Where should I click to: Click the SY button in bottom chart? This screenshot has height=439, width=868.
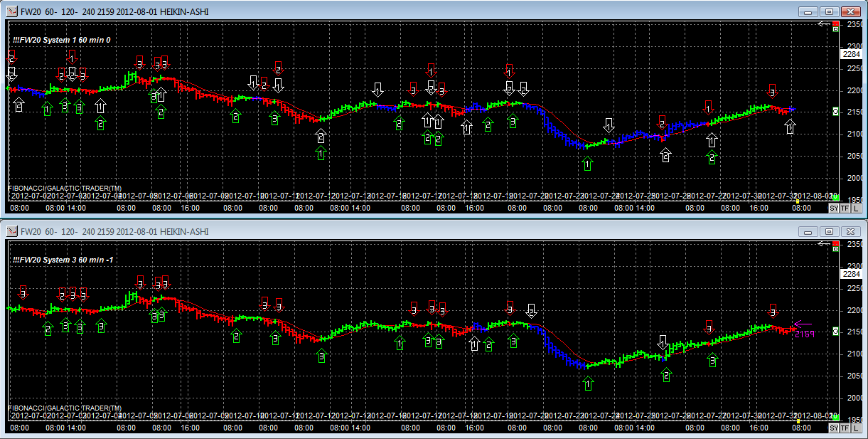click(x=834, y=428)
